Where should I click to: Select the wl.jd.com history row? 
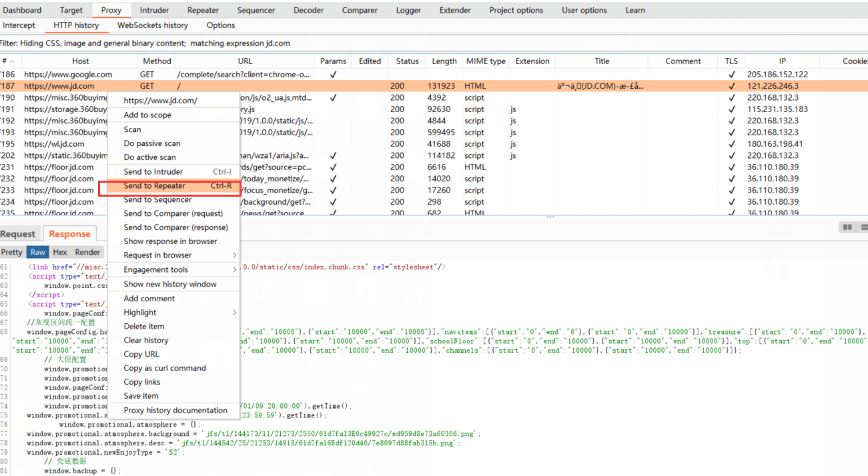(54, 144)
